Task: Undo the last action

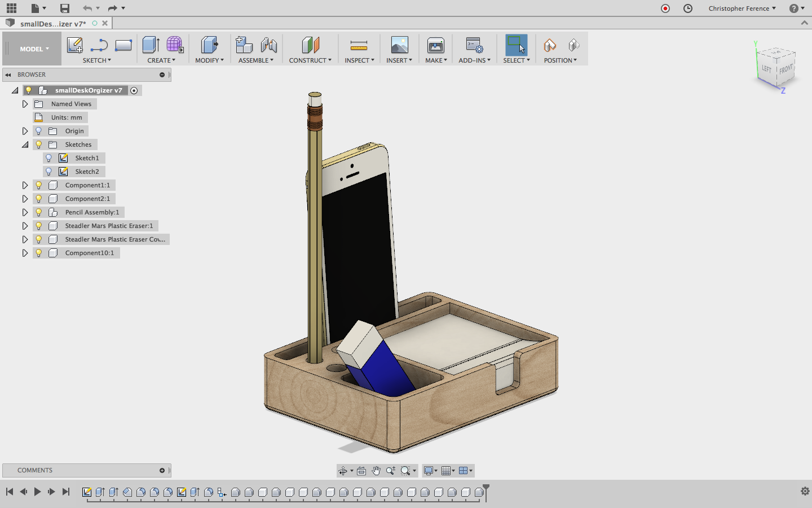Action: (x=87, y=8)
